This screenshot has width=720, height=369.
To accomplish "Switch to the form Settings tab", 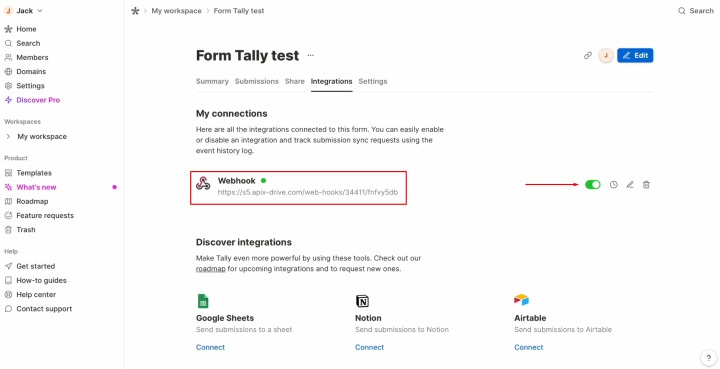I will point(373,81).
